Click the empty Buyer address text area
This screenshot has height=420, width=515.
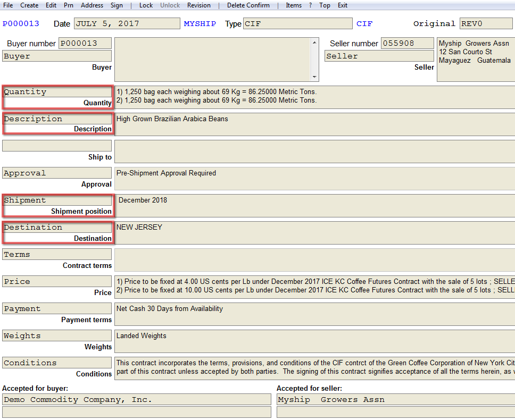[x=212, y=60]
